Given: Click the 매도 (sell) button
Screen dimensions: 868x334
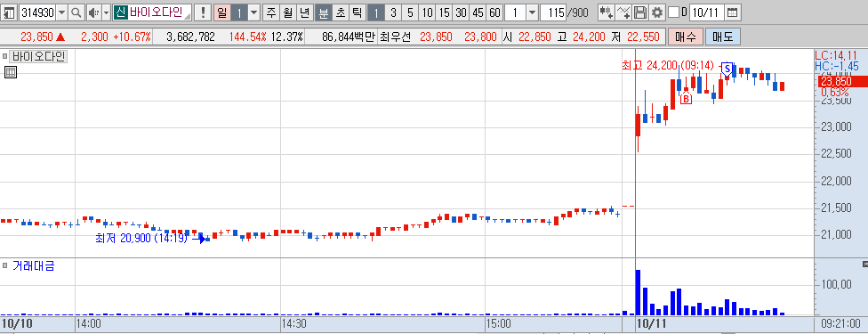Looking at the screenshot, I should coord(723,37).
